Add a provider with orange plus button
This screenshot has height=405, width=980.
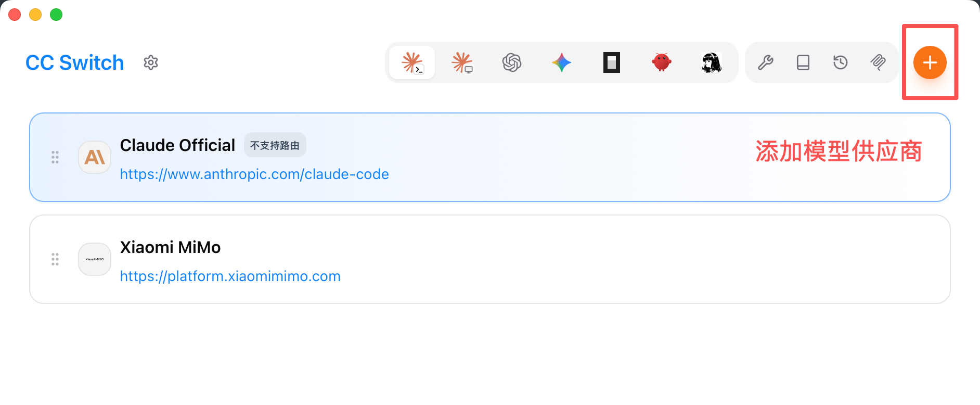coord(930,62)
